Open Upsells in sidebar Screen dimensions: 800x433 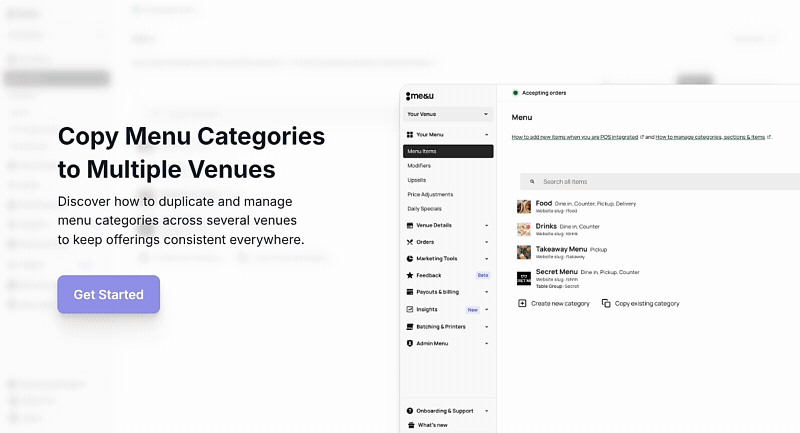click(x=416, y=180)
